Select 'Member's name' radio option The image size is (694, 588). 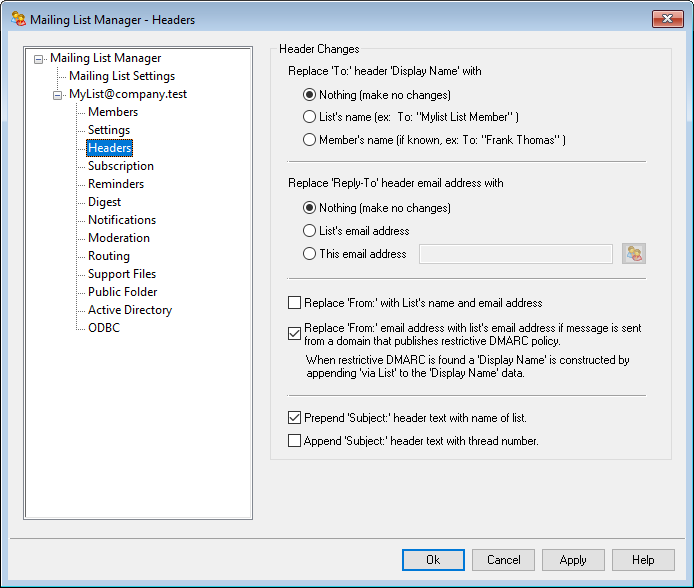pos(309,140)
